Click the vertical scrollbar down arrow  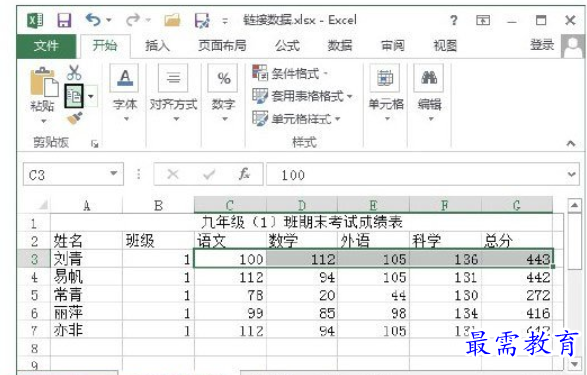(574, 364)
